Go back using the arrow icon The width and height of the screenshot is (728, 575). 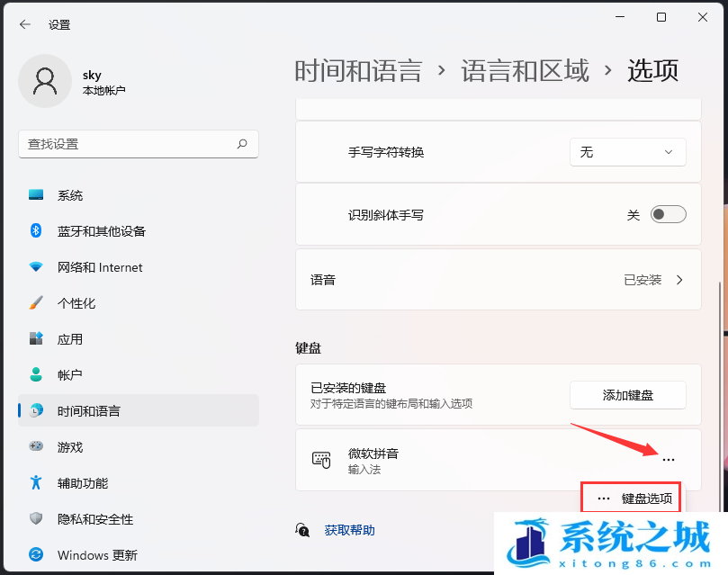point(25,24)
